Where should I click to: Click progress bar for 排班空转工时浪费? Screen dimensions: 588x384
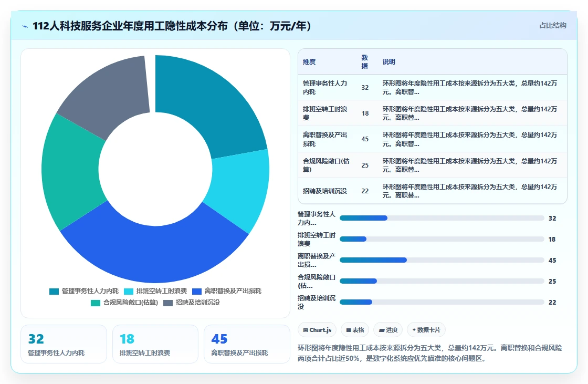click(442, 239)
